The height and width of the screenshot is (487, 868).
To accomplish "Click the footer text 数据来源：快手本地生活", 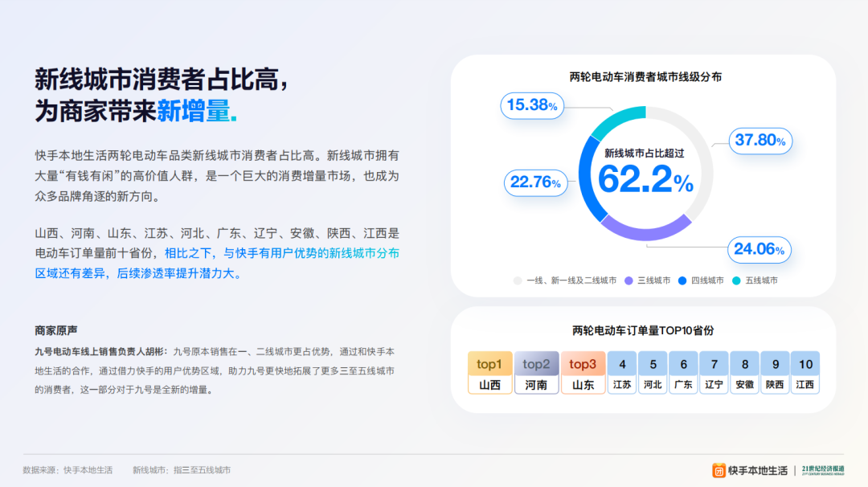I will pyautogui.click(x=68, y=470).
